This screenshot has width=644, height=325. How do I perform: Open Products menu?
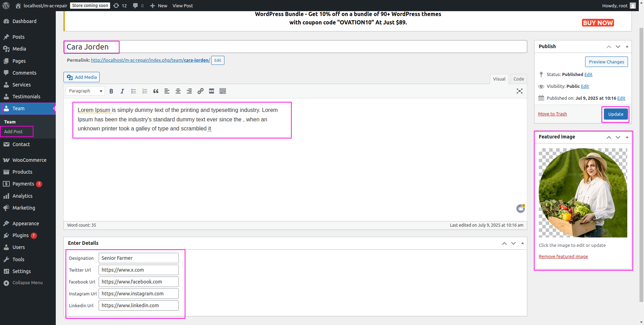28,172
